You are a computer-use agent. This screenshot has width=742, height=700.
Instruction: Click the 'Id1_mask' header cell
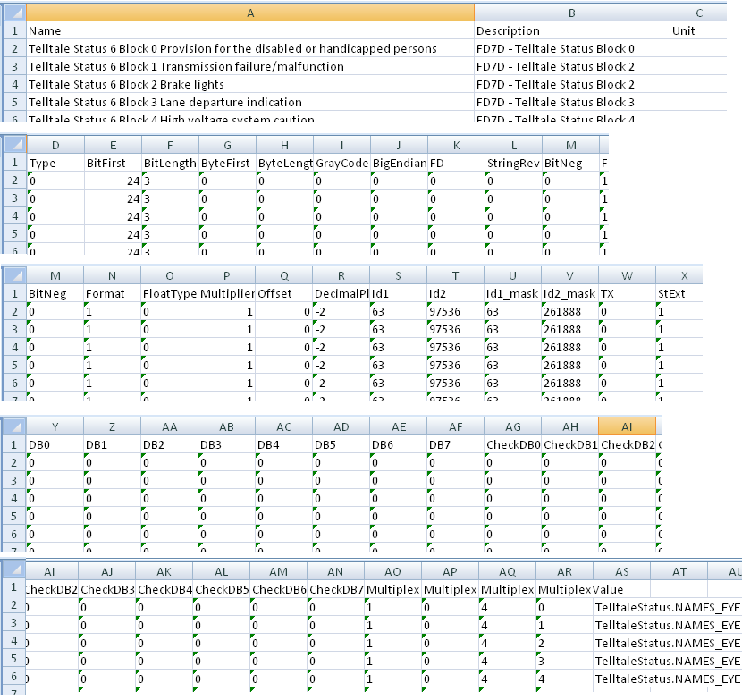click(x=513, y=293)
